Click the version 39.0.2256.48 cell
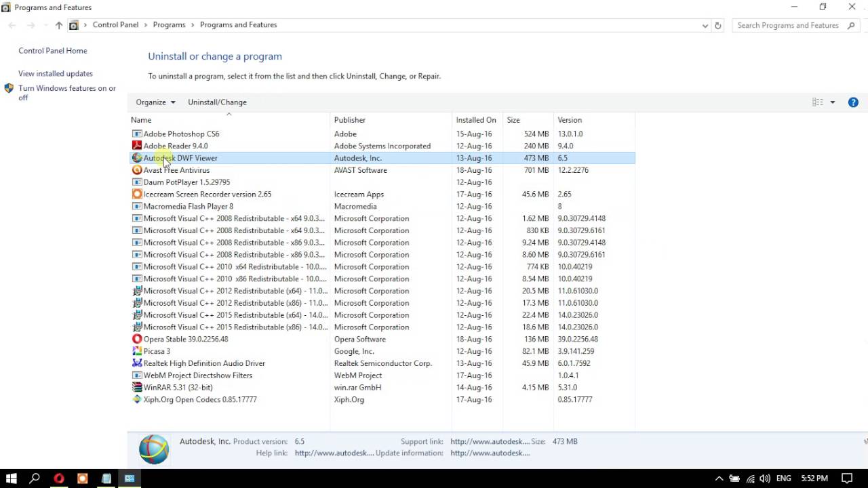The height and width of the screenshot is (488, 868). point(578,339)
